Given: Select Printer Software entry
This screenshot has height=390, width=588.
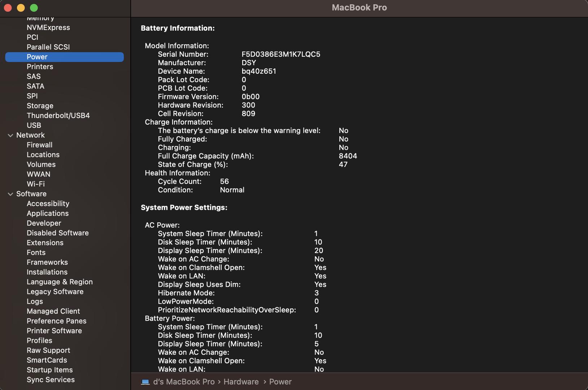Looking at the screenshot, I should [x=54, y=330].
